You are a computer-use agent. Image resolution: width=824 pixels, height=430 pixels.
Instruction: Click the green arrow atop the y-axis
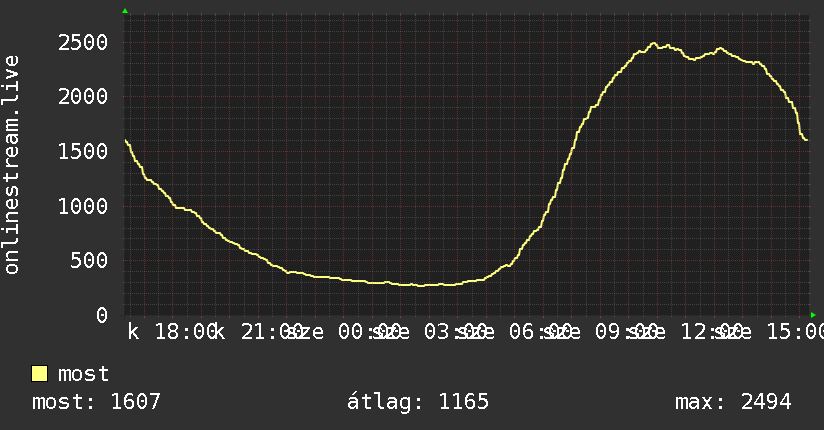point(125,11)
